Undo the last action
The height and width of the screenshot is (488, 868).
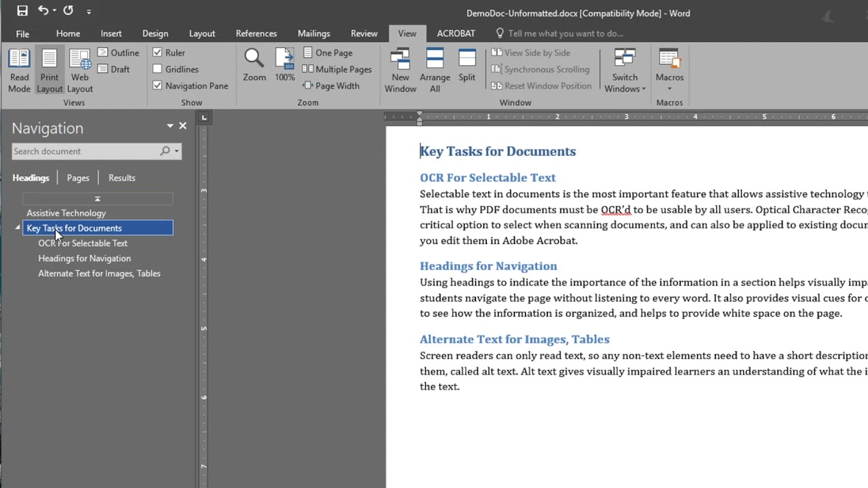(x=43, y=11)
